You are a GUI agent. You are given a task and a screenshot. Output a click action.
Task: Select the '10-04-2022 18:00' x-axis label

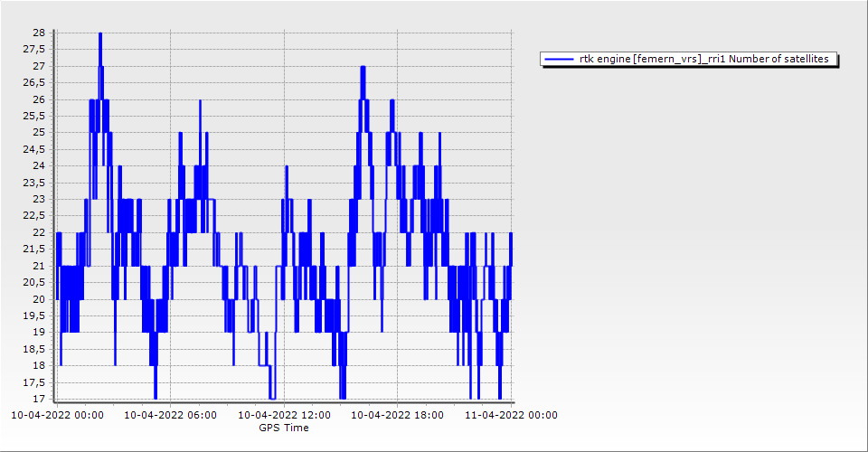(x=397, y=415)
